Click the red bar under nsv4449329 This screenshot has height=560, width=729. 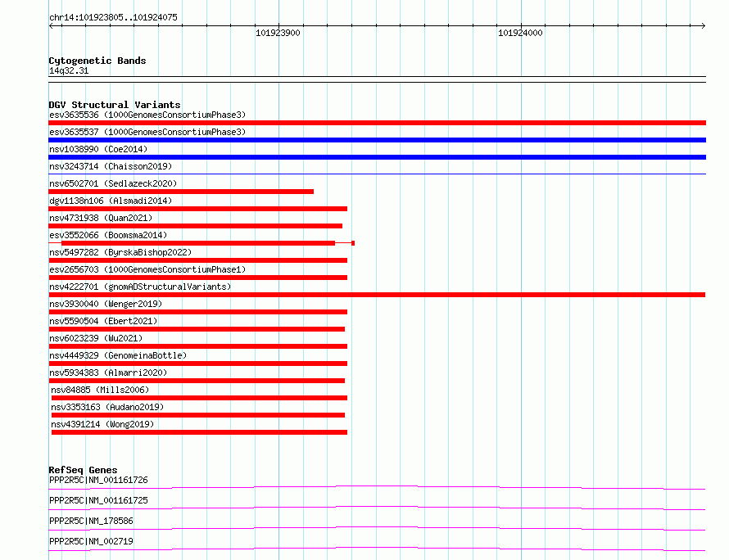click(197, 364)
